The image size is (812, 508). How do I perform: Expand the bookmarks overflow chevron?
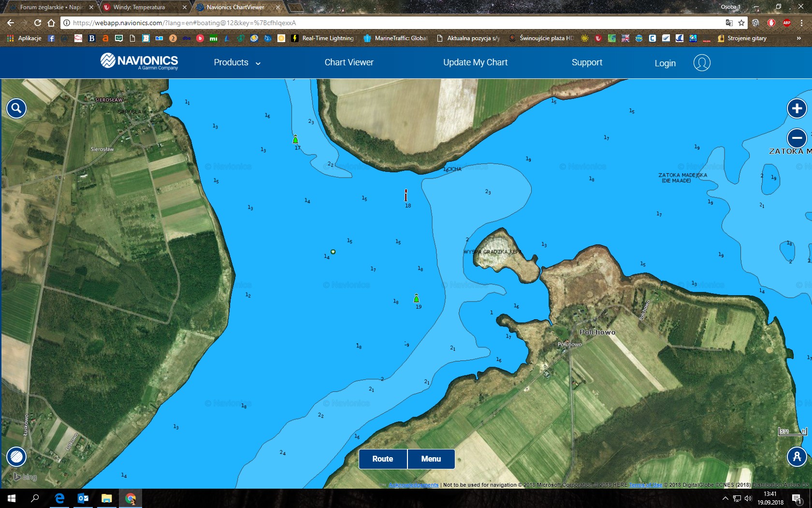(799, 38)
